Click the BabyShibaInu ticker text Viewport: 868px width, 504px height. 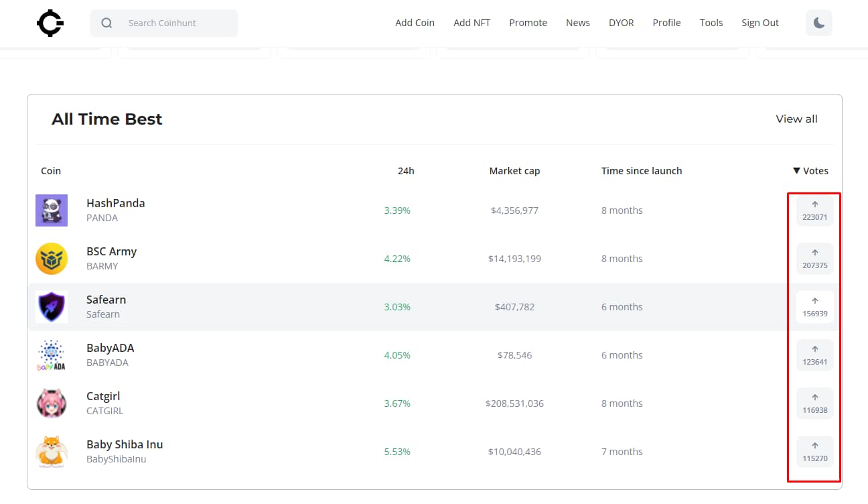116,459
